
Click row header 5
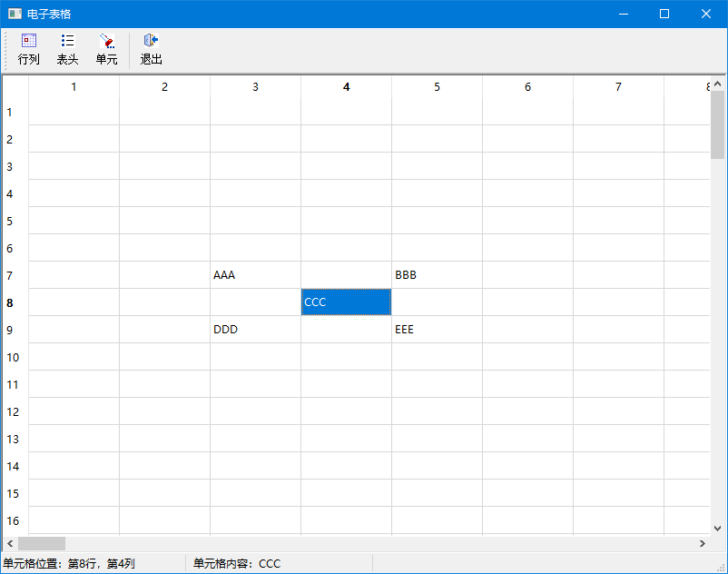coord(15,221)
